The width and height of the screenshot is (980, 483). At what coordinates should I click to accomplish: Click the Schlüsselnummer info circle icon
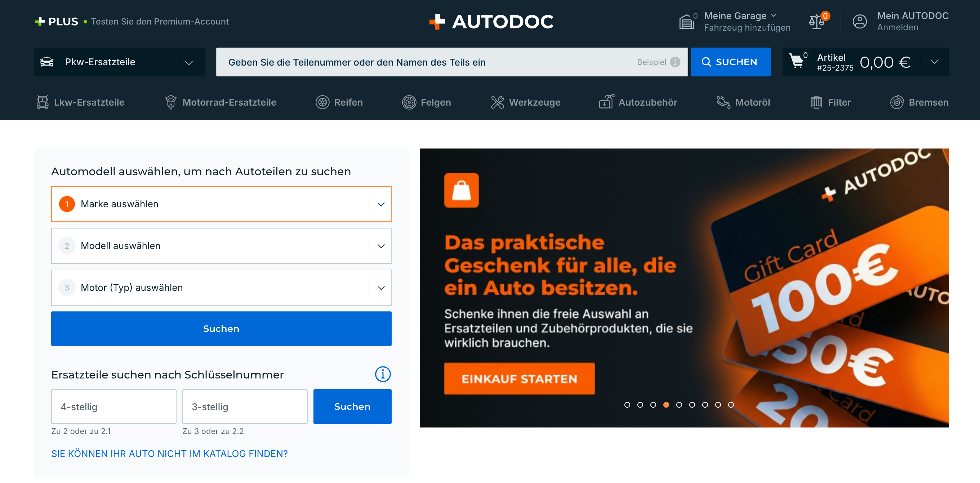[x=383, y=374]
